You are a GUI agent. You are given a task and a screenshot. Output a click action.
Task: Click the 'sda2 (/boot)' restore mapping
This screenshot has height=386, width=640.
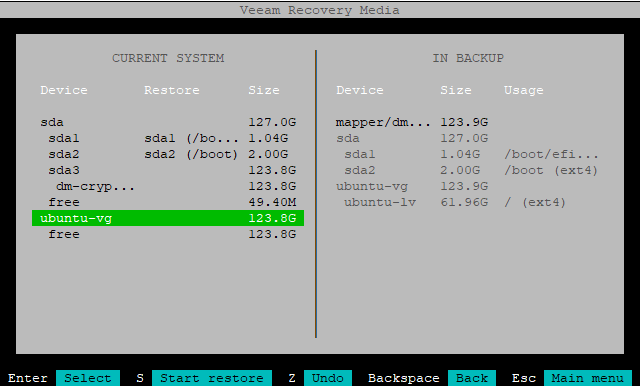click(191, 154)
